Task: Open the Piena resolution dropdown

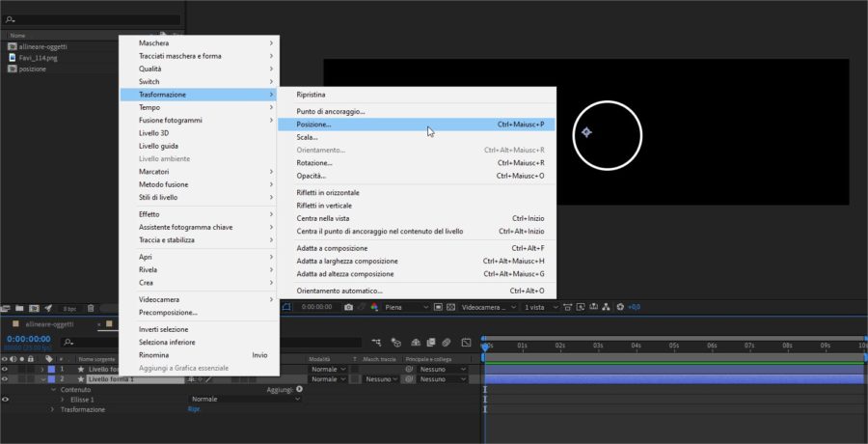Action: coord(406,307)
